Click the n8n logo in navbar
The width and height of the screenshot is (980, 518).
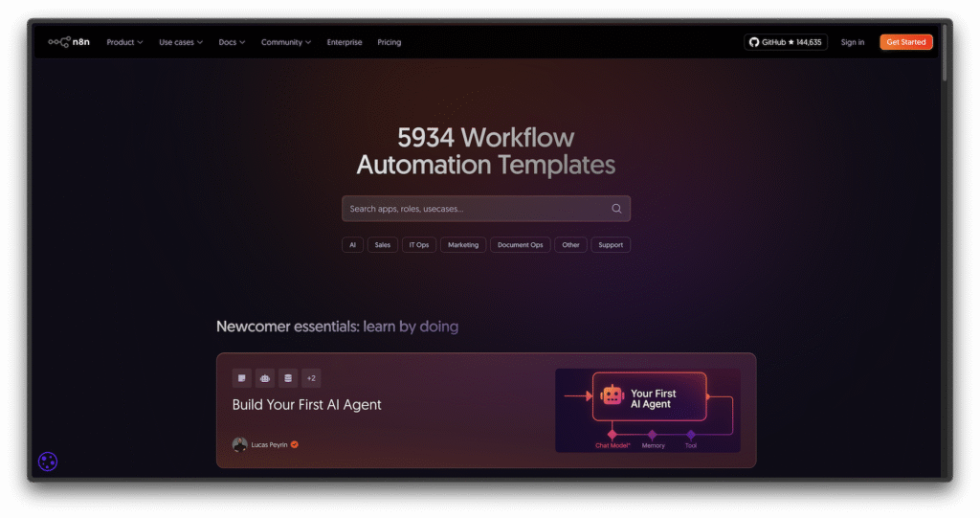point(69,42)
